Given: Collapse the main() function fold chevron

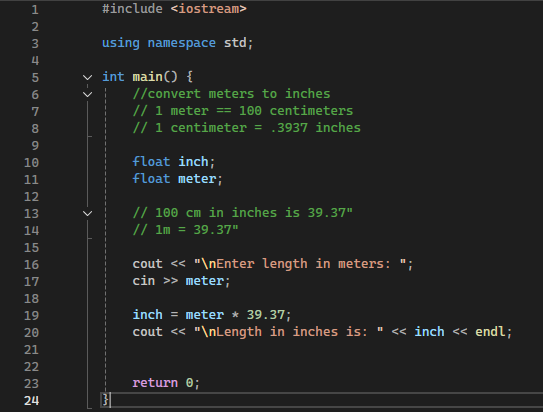Looking at the screenshot, I should (88, 77).
